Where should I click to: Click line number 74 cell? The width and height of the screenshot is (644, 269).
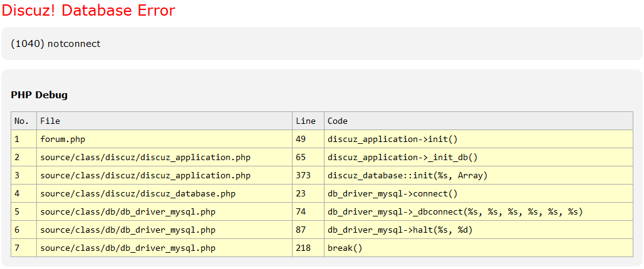(308, 211)
